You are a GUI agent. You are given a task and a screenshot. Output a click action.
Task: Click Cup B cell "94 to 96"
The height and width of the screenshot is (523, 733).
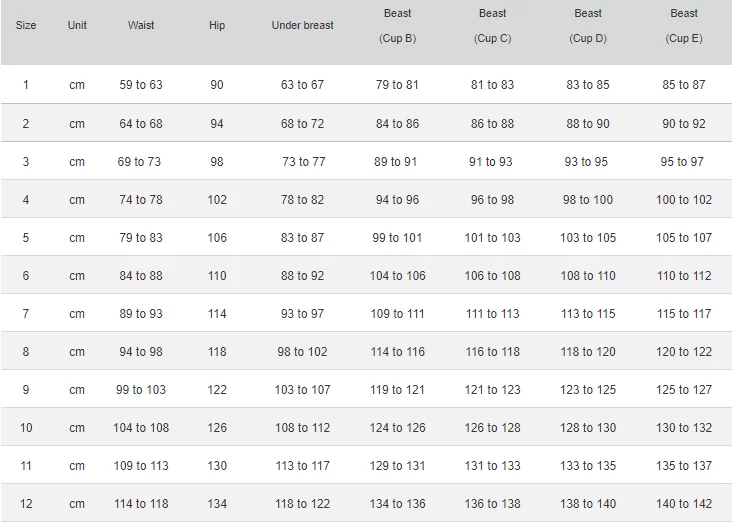[x=397, y=200]
